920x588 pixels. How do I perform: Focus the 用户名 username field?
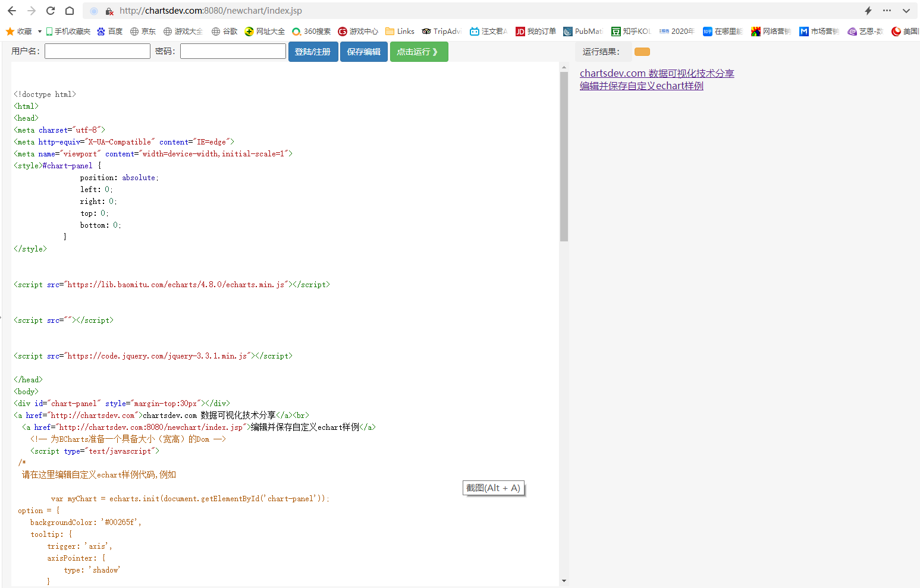[x=98, y=51]
